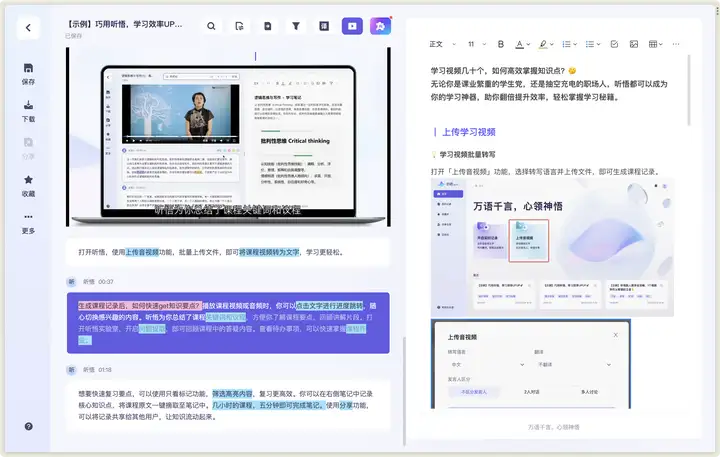Toggle bold formatting in editor toolbar
The image size is (720, 457).
click(x=500, y=44)
